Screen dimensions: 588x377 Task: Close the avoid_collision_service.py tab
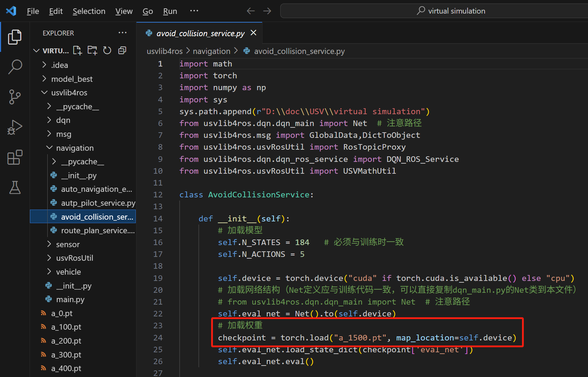[253, 33]
